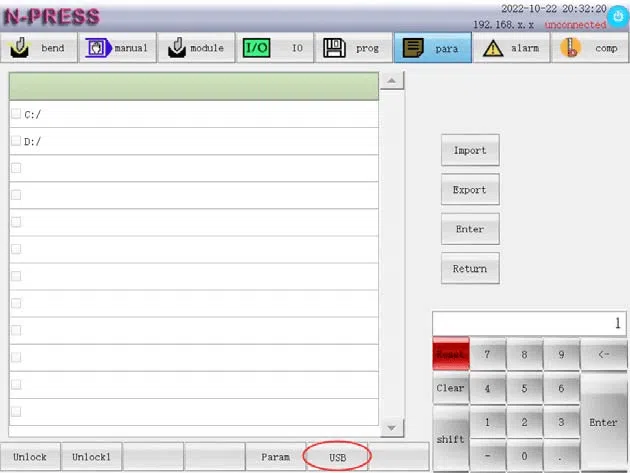Tick the D:/ drive checkbox

point(16,141)
